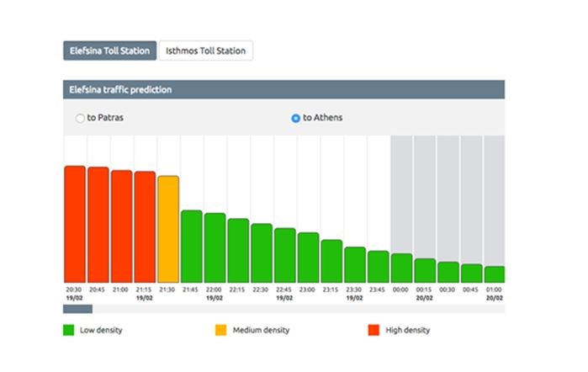The image size is (588, 372).
Task: Click the bar at 23:45
Action: coord(378,267)
